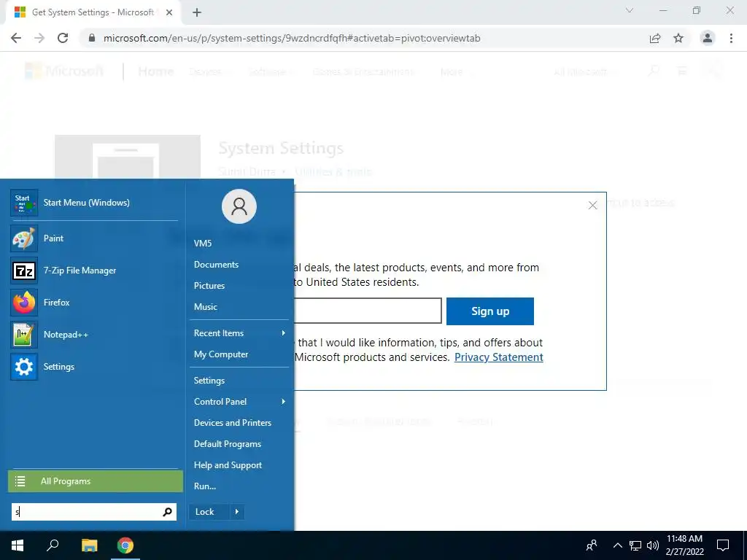Click the taskbar clock and date
The image size is (747, 560).
point(684,545)
